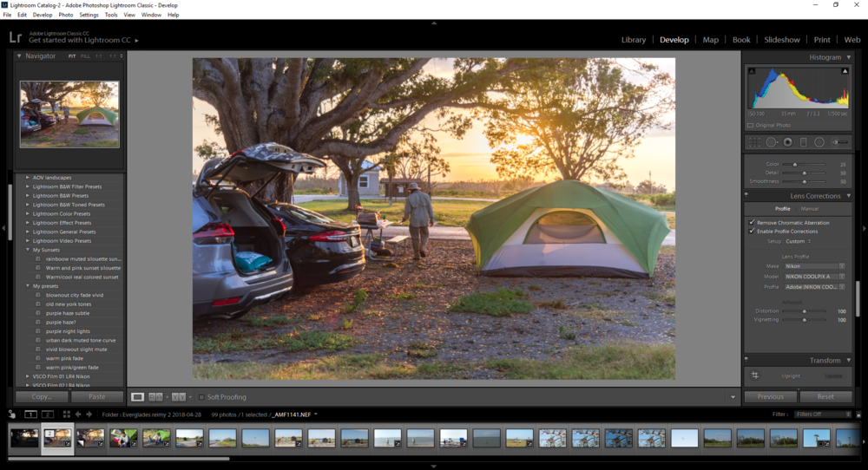The width and height of the screenshot is (868, 470).
Task: Disable Enable Profile Corrections checkbox
Action: point(752,232)
